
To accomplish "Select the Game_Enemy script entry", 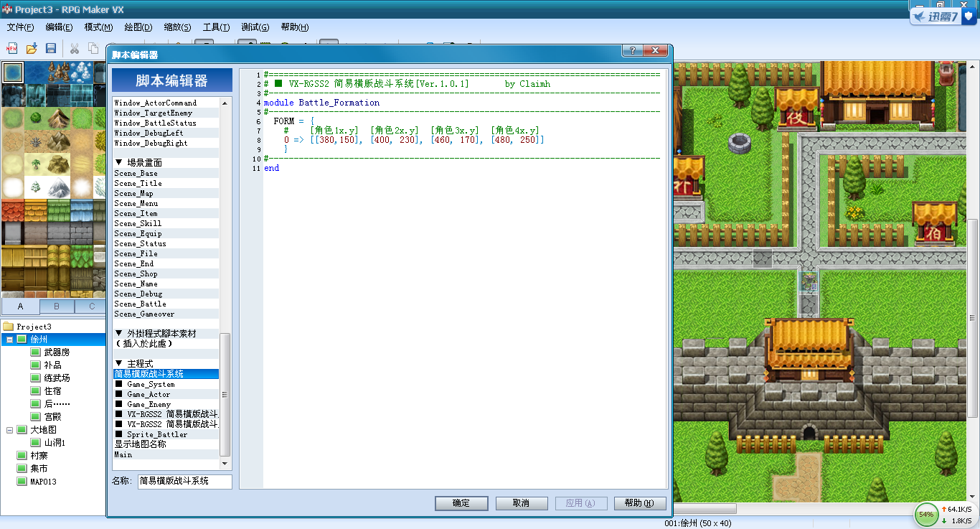I will point(166,405).
